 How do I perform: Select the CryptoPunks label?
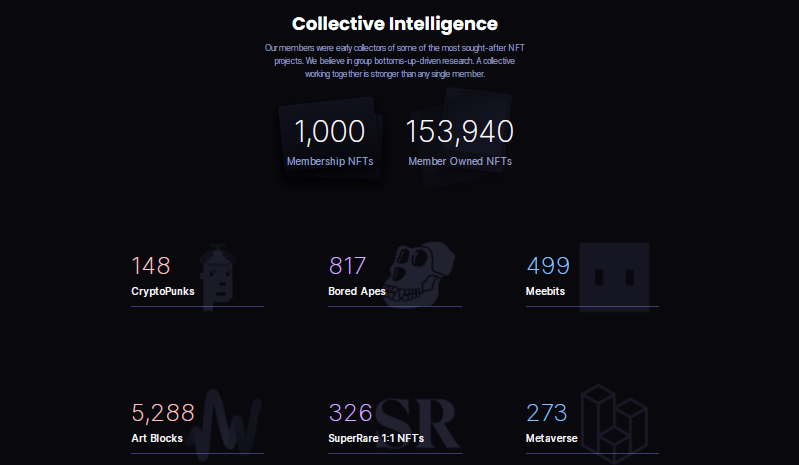(163, 292)
